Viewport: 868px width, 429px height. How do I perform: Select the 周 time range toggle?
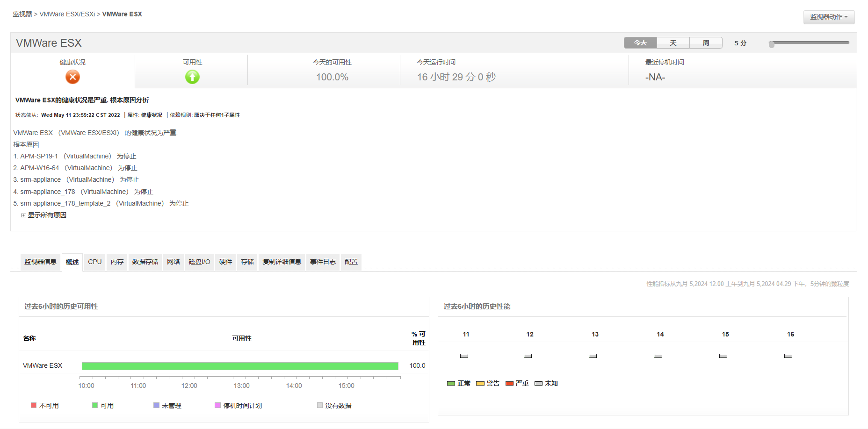(706, 43)
